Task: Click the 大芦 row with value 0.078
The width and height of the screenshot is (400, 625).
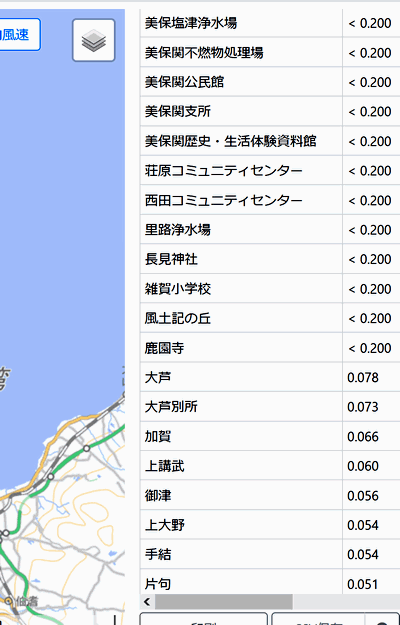Action: tap(270, 377)
